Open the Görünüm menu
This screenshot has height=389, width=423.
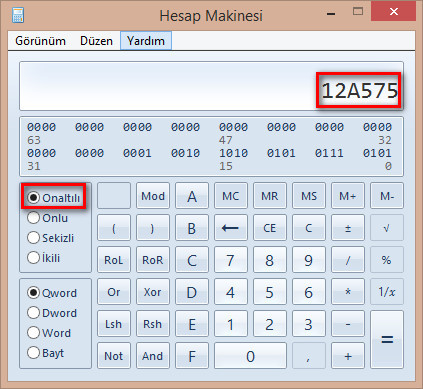click(40, 41)
